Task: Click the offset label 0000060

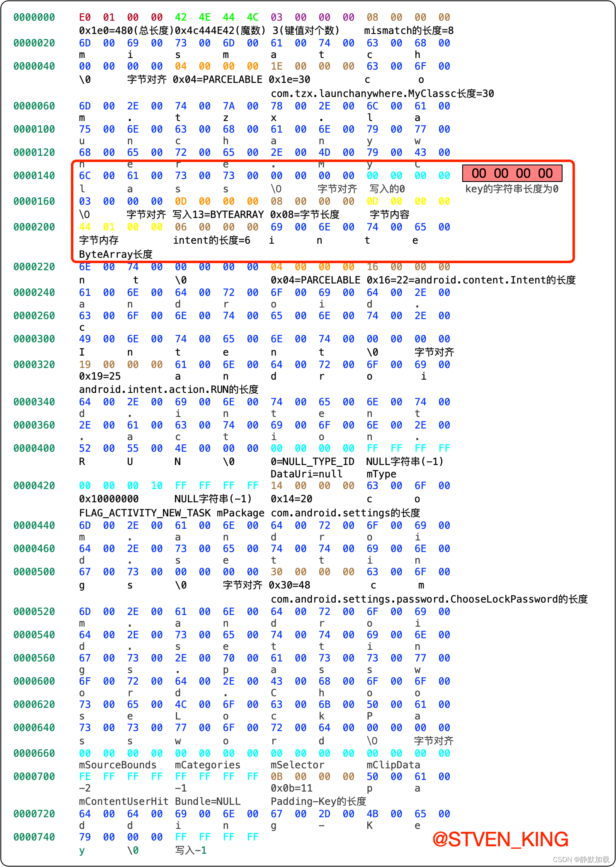Action: click(x=34, y=106)
